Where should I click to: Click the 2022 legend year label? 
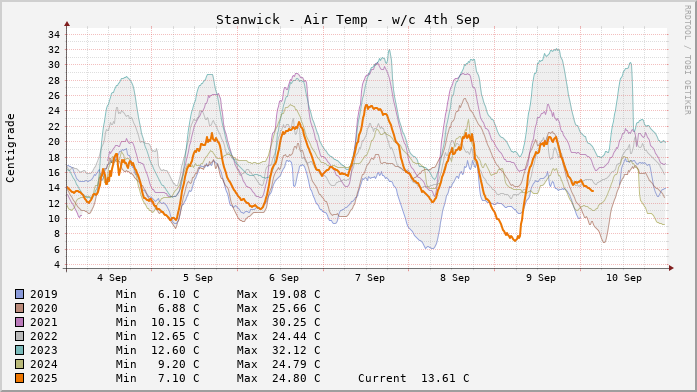click(x=44, y=336)
